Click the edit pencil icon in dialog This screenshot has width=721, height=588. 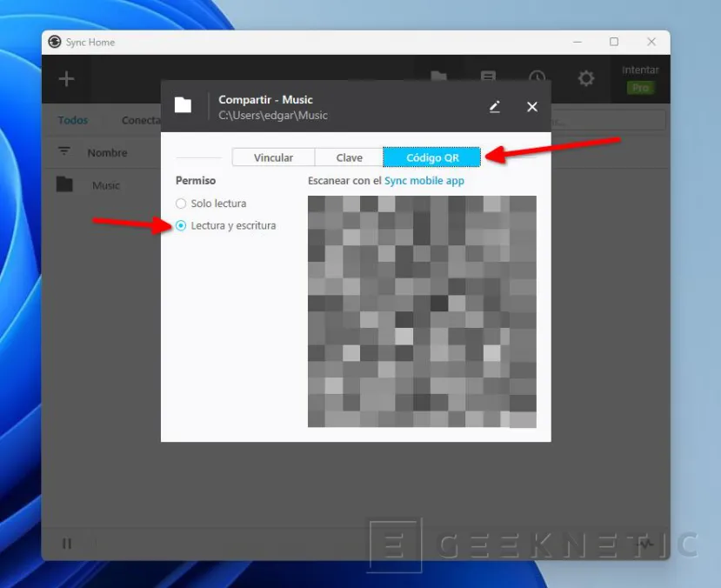494,107
